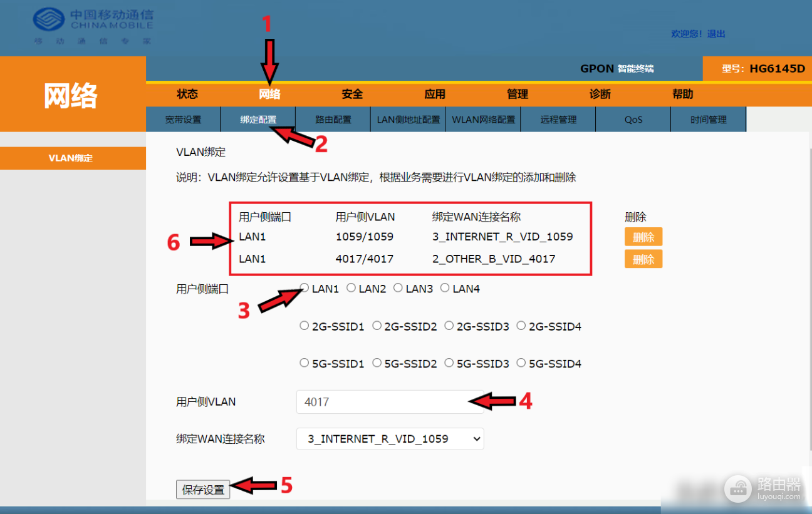Open the 网络 main menu
Screen dimensions: 812x514
tap(270, 94)
